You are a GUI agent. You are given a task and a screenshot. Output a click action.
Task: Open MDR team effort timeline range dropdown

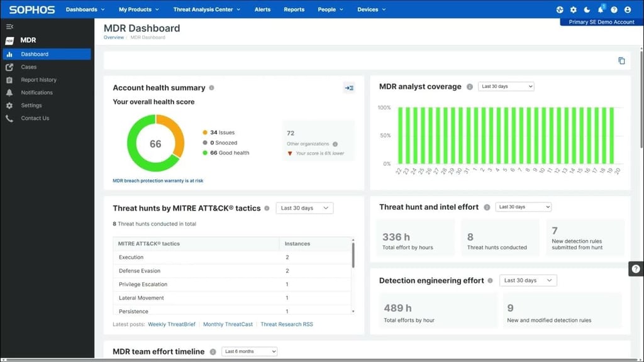(x=250, y=351)
